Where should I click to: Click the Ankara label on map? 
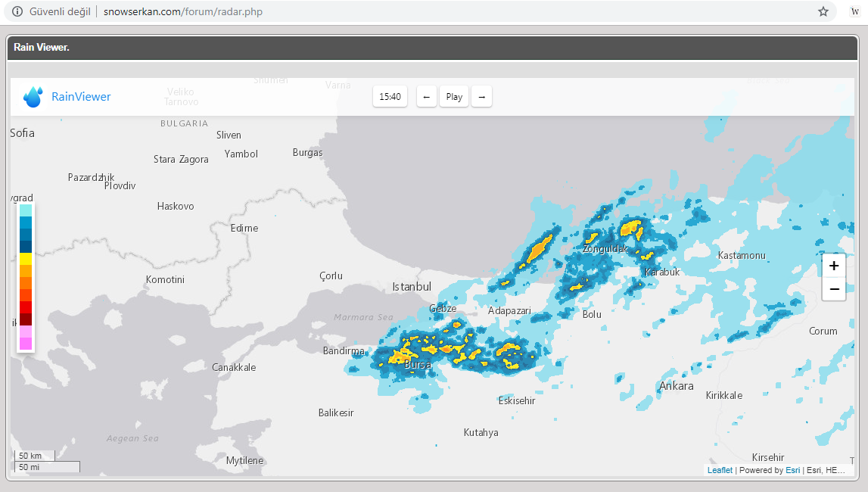[676, 386]
